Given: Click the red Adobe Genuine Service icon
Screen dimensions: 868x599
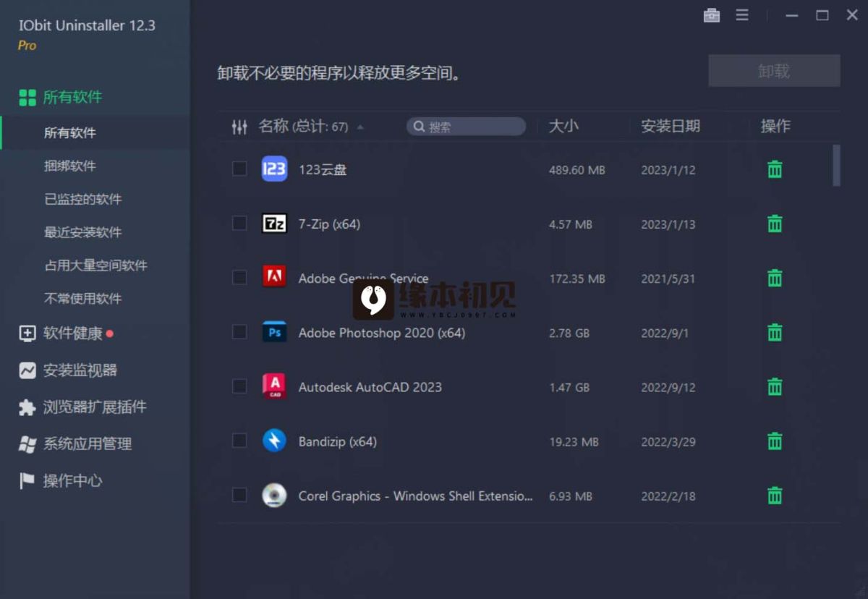Looking at the screenshot, I should 274,277.
